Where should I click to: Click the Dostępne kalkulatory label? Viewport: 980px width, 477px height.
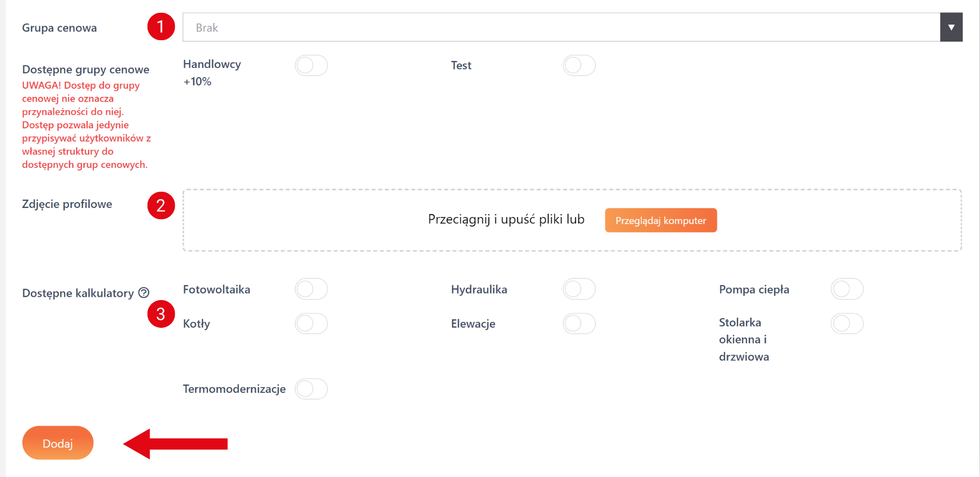tap(78, 293)
